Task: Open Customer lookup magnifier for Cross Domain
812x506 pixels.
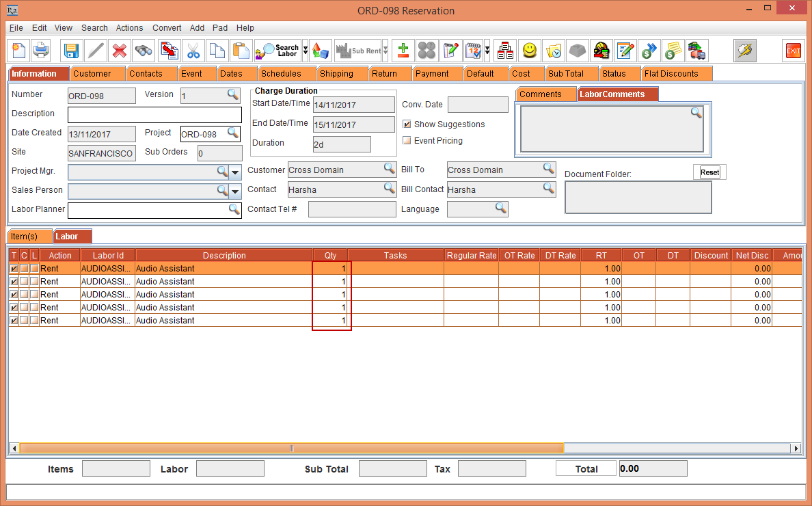Action: click(390, 168)
